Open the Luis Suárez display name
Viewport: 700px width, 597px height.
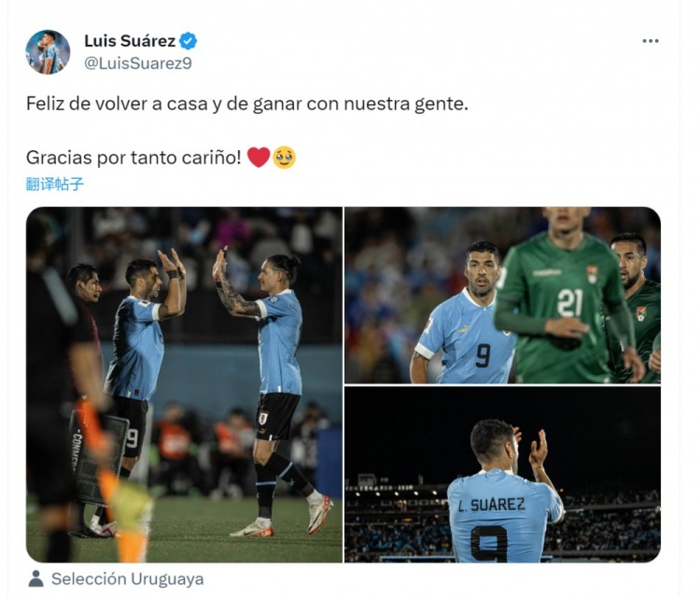pyautogui.click(x=130, y=41)
